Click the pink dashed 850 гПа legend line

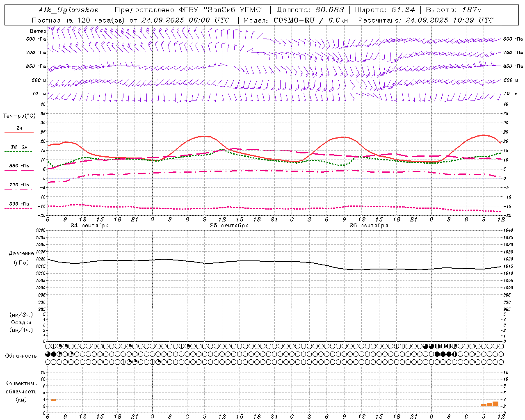tap(19, 170)
